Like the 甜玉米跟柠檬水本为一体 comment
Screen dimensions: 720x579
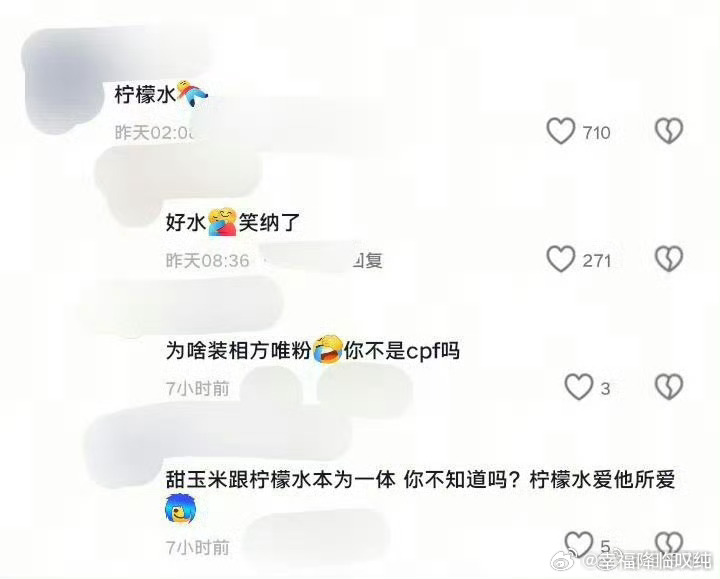point(579,544)
